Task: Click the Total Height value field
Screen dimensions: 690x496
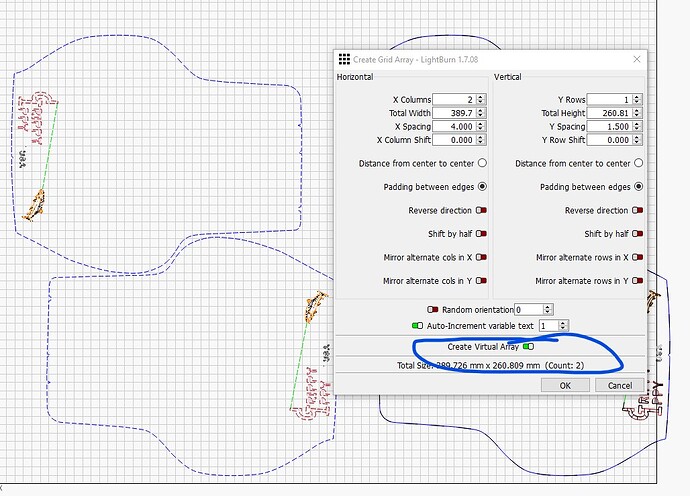Action: point(609,113)
